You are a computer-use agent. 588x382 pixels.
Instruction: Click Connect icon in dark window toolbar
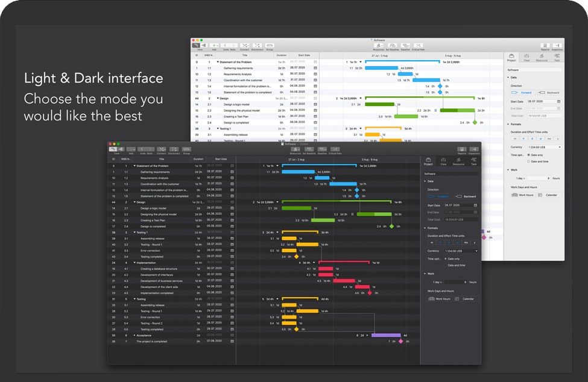coord(162,149)
